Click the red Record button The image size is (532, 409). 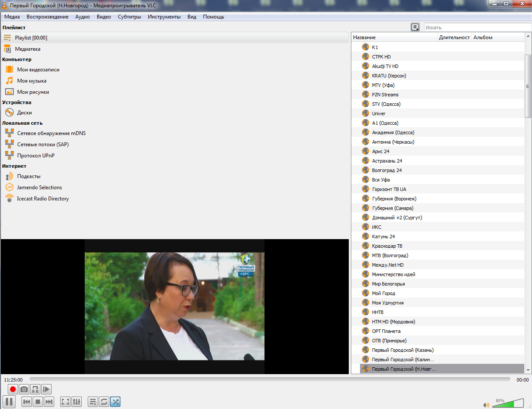click(x=13, y=389)
